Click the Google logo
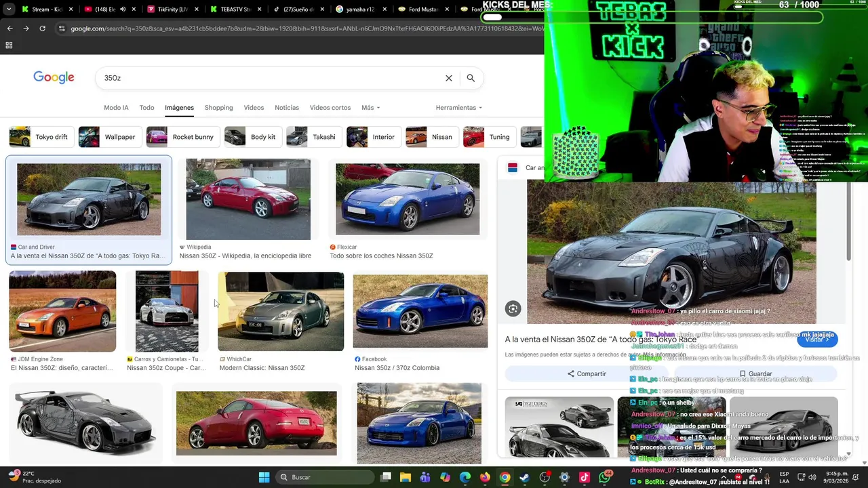Screen dimensions: 868x488 (54, 77)
